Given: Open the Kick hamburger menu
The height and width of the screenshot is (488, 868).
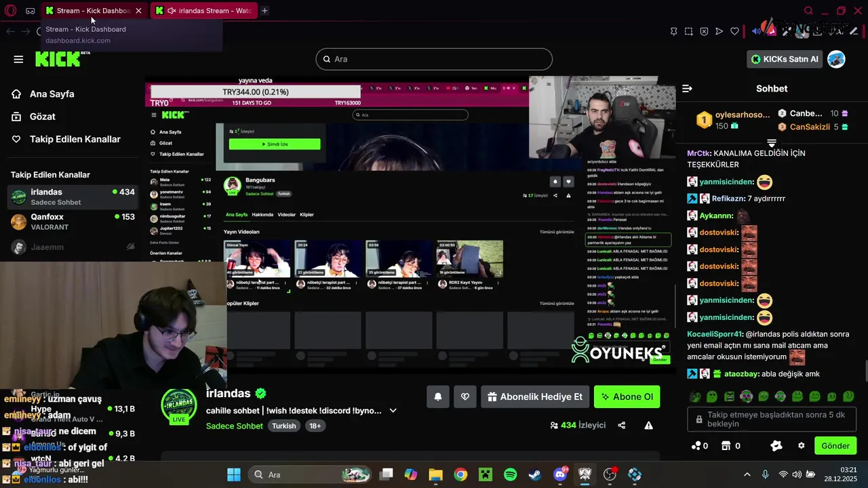Looking at the screenshot, I should point(18,59).
